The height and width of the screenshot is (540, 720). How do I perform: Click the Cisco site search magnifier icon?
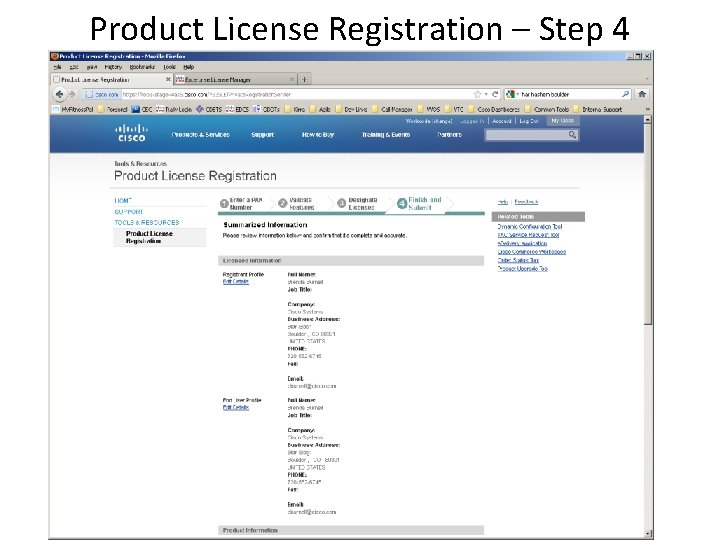coord(572,135)
